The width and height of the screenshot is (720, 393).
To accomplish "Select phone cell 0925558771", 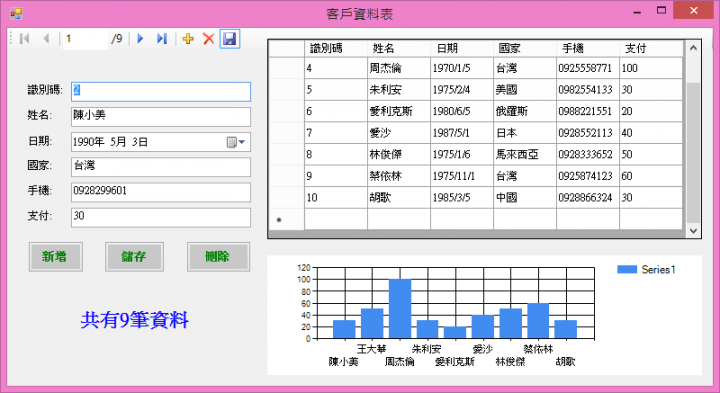I will [588, 68].
